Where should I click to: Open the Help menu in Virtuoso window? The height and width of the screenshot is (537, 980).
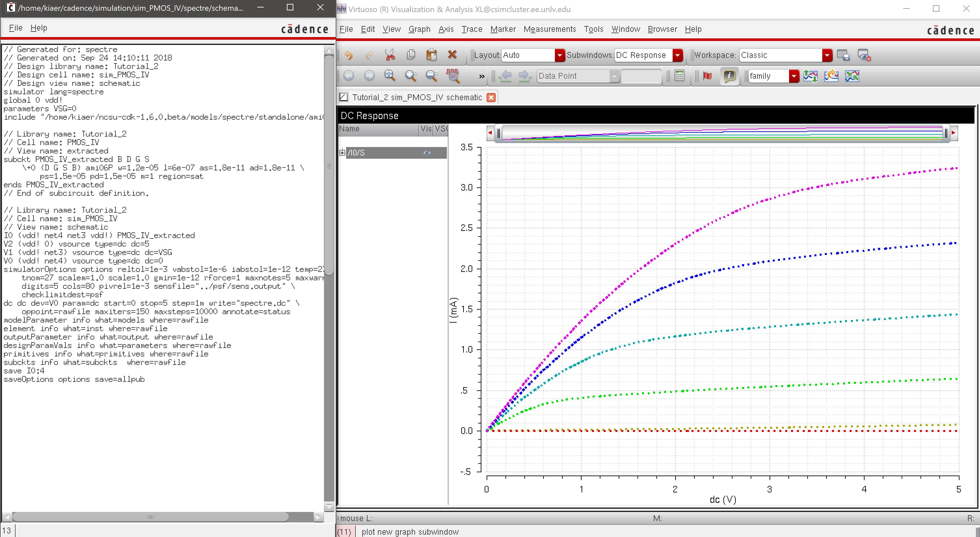click(x=693, y=29)
